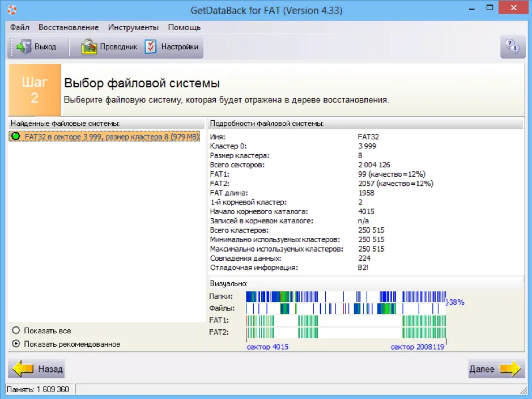Click Начало корневого каталога value 4015
Screen dimensions: 532x399
coord(366,211)
